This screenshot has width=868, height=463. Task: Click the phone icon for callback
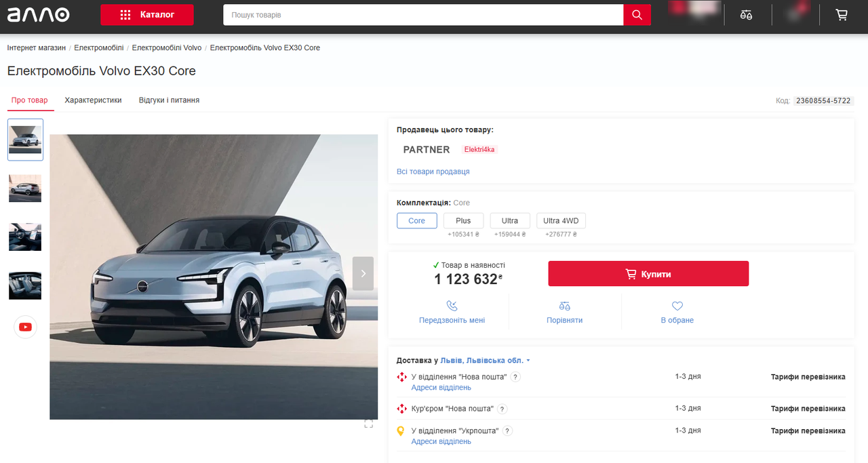(x=452, y=306)
